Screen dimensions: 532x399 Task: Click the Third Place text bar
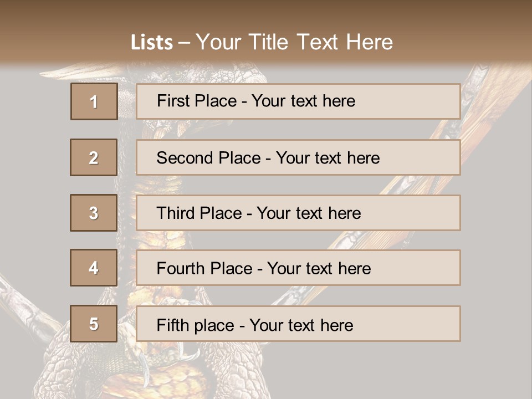298,213
